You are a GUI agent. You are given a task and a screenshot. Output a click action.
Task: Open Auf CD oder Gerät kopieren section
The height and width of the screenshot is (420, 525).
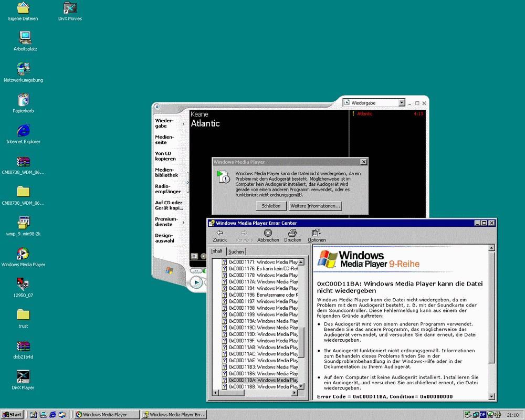pos(169,205)
